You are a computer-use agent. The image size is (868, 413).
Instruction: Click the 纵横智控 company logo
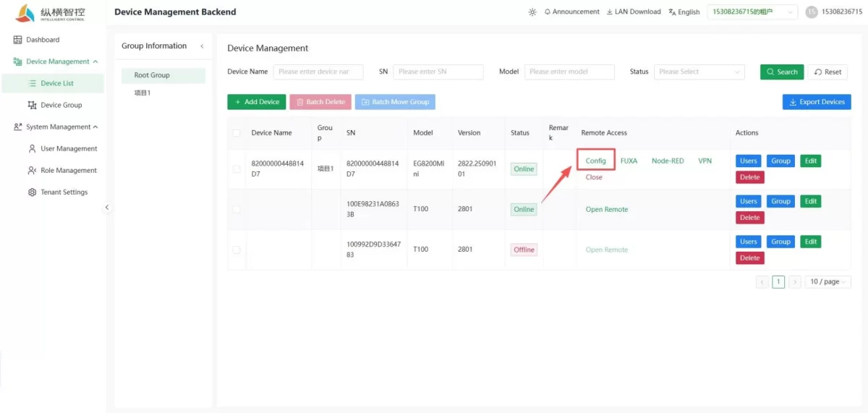tap(51, 13)
